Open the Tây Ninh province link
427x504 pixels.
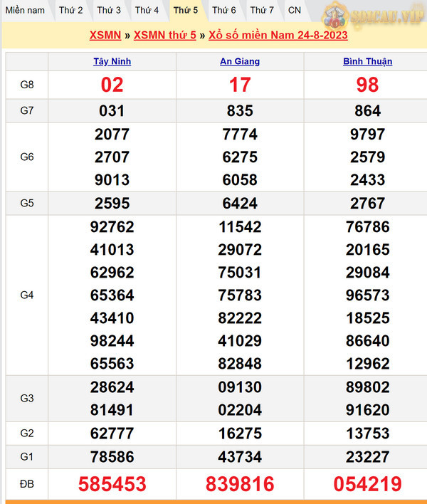[112, 61]
